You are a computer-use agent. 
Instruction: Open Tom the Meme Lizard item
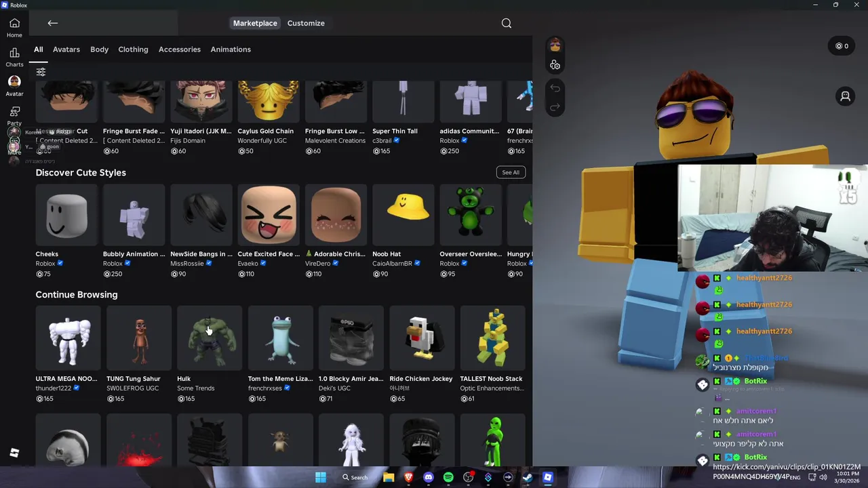point(280,338)
